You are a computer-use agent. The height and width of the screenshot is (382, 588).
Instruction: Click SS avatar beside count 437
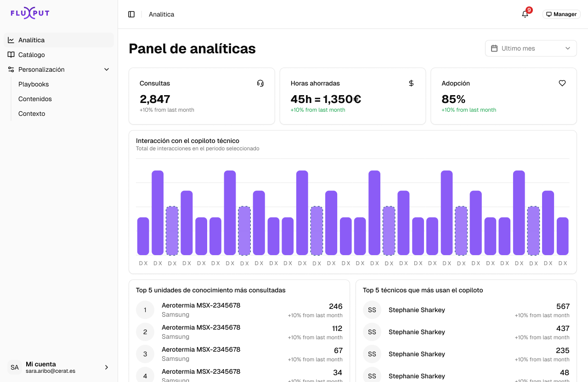(x=372, y=332)
